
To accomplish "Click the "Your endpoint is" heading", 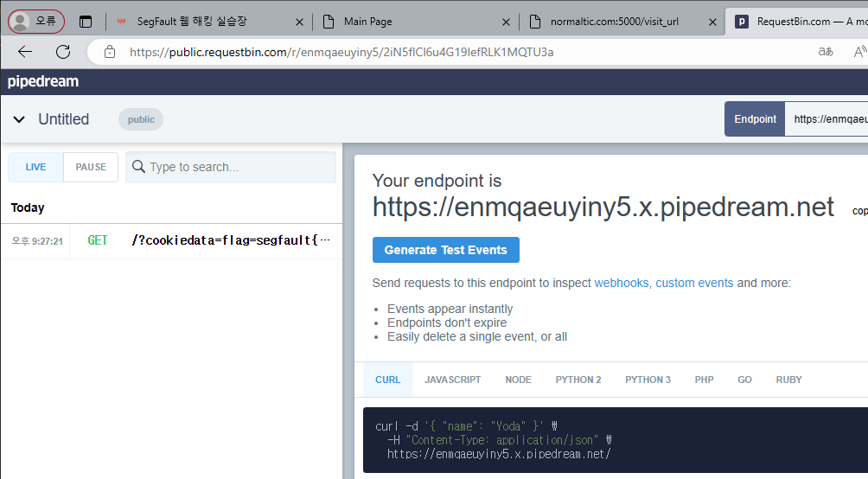I will point(437,181).
